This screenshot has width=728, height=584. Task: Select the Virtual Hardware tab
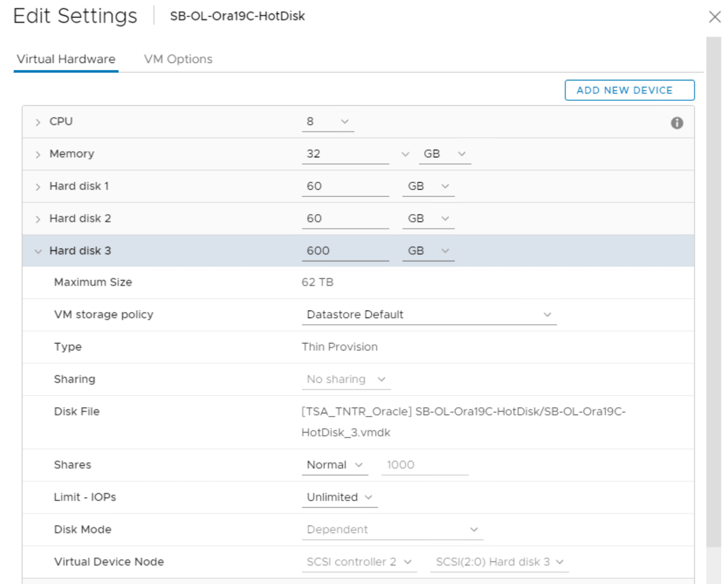point(66,59)
